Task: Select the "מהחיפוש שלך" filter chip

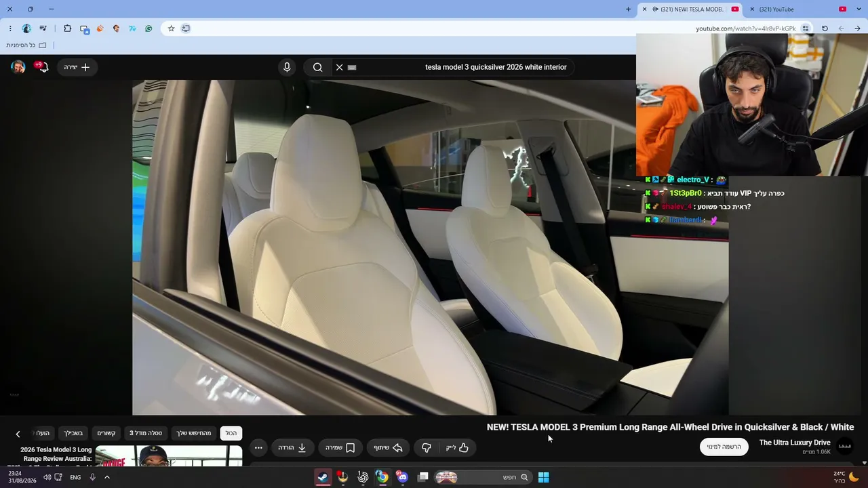Action: click(194, 433)
